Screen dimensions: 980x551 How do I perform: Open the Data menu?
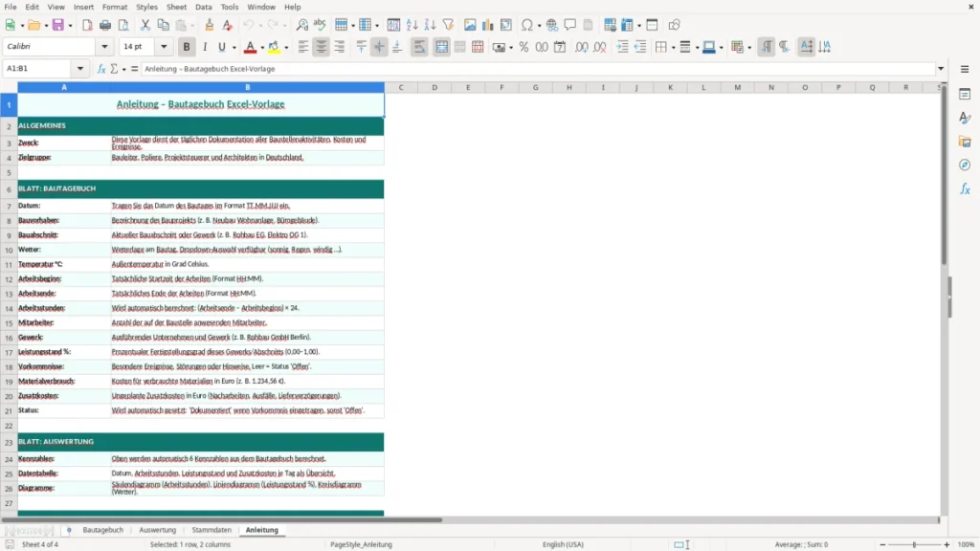tap(203, 7)
